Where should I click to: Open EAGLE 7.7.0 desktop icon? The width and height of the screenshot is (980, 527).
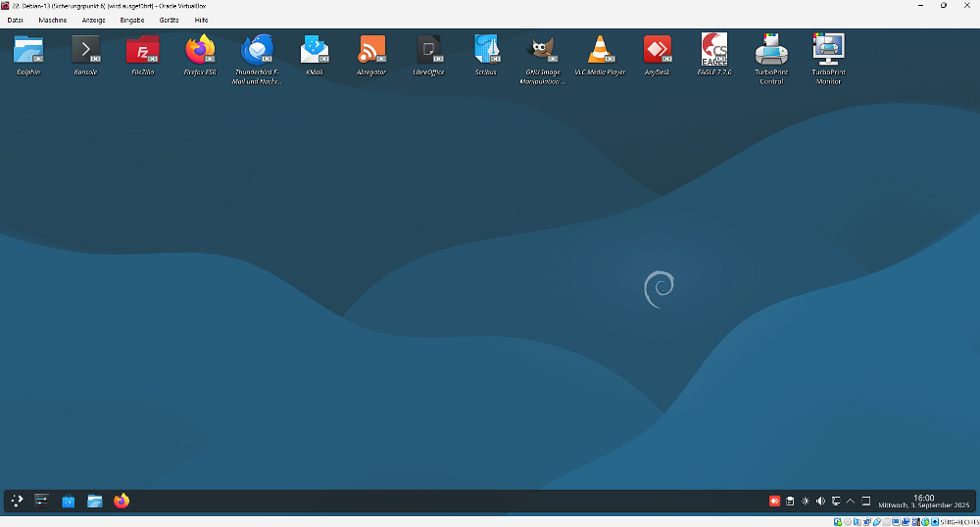[x=714, y=50]
